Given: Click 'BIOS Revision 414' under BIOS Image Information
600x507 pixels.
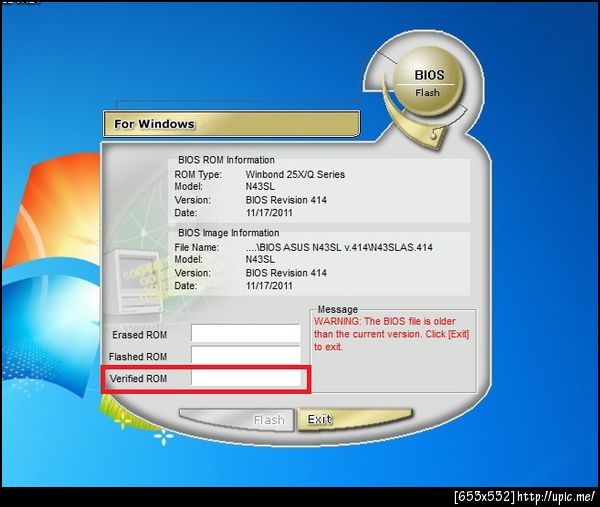Looking at the screenshot, I should 286,273.
